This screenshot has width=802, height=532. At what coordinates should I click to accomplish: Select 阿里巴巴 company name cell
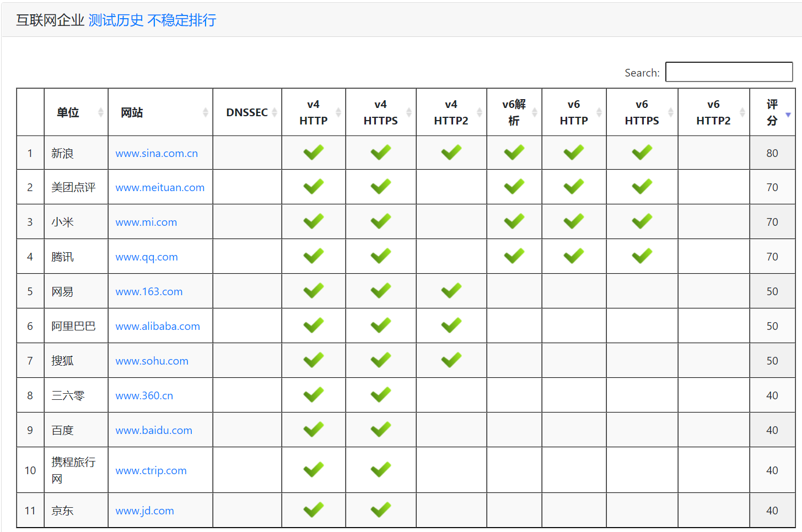pos(76,326)
